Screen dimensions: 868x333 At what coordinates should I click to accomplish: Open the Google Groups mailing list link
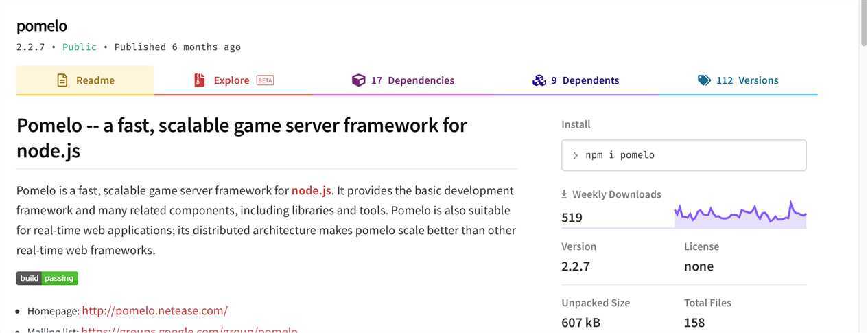189,330
